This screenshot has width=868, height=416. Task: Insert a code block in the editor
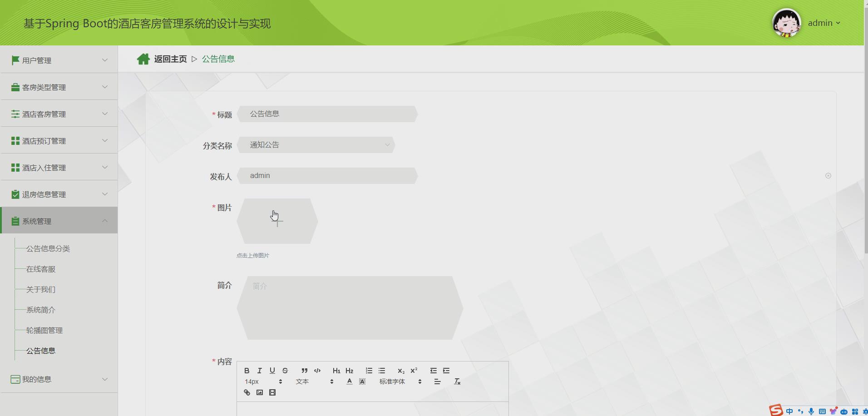317,371
